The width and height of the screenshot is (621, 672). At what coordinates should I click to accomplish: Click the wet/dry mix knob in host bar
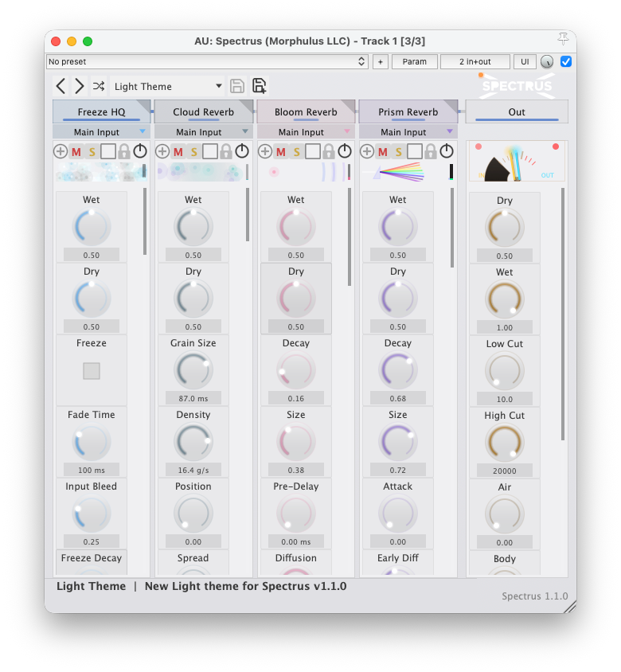[x=547, y=62]
